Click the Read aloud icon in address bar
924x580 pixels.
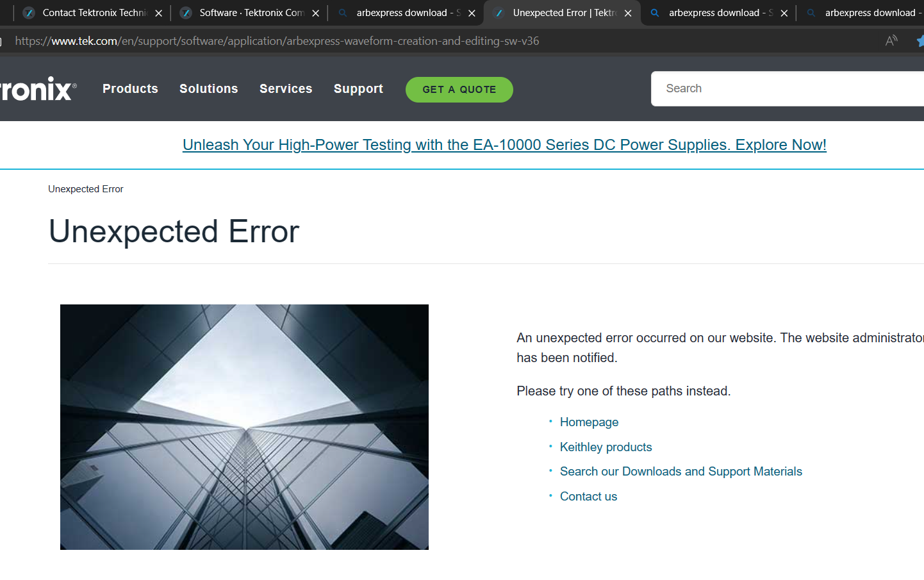coord(891,41)
